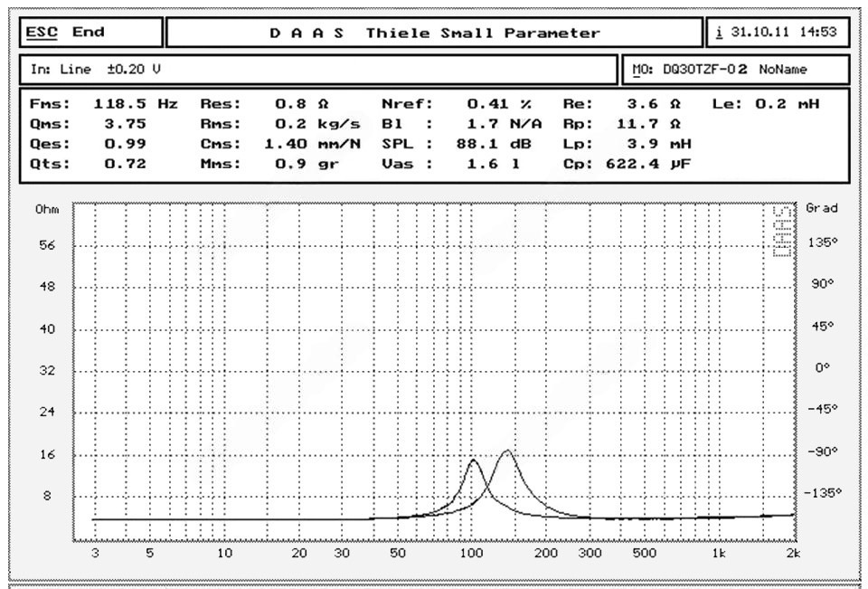The width and height of the screenshot is (868, 589).
Task: Click the Grad phase axis label
Action: coord(823,208)
